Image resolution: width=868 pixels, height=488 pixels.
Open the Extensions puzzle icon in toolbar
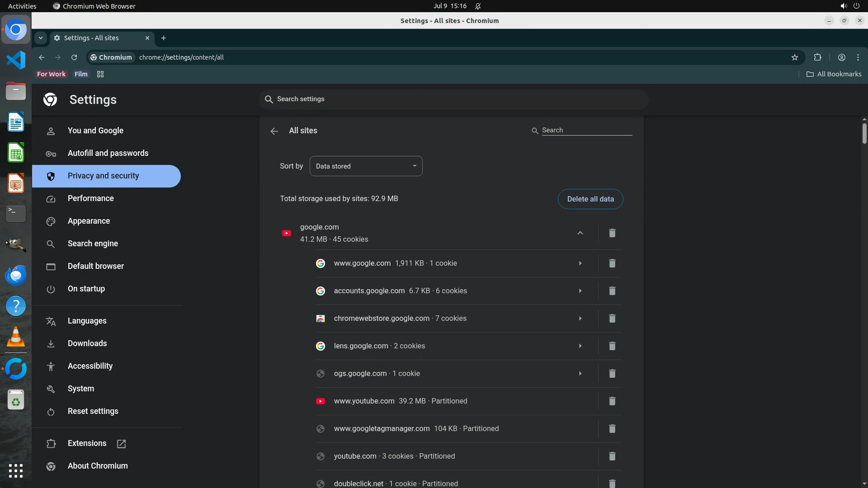(817, 57)
